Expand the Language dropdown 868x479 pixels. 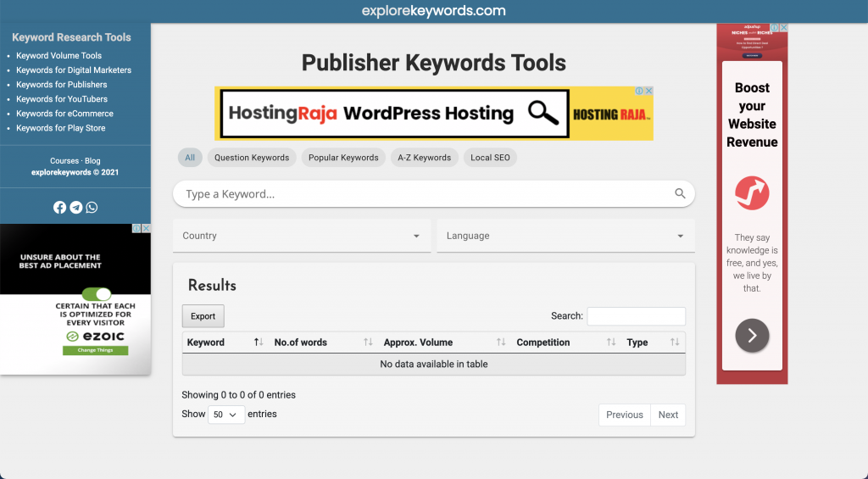coord(565,236)
